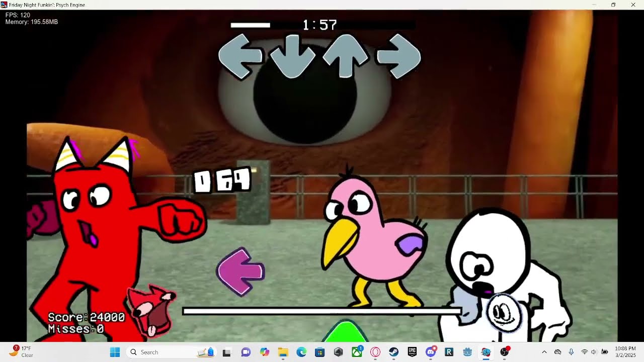
Task: Hit the purple left arrow note
Action: click(x=240, y=272)
